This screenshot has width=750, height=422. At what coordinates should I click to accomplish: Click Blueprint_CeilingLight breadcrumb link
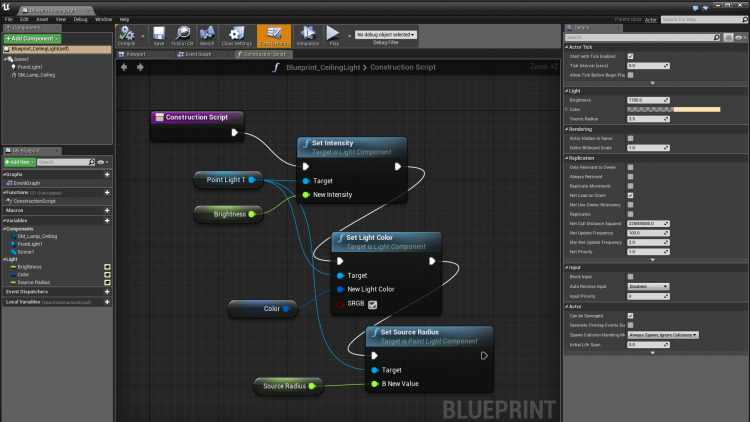point(323,67)
